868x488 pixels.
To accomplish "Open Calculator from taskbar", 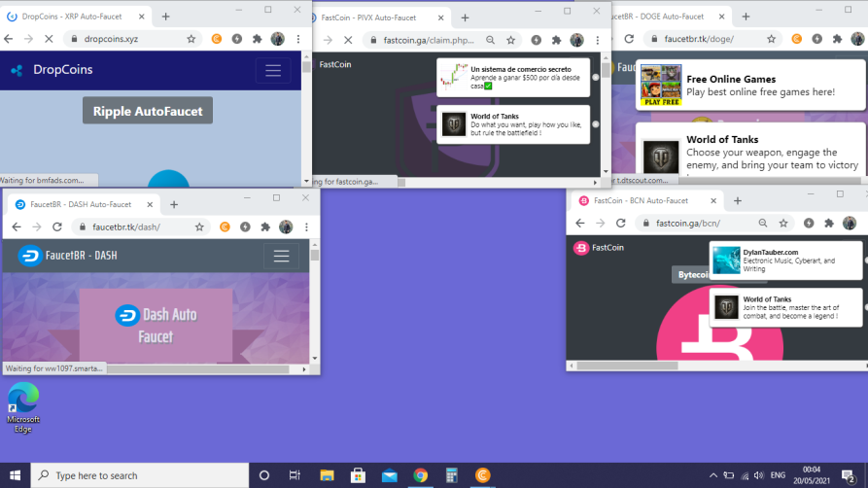I will coord(452,475).
